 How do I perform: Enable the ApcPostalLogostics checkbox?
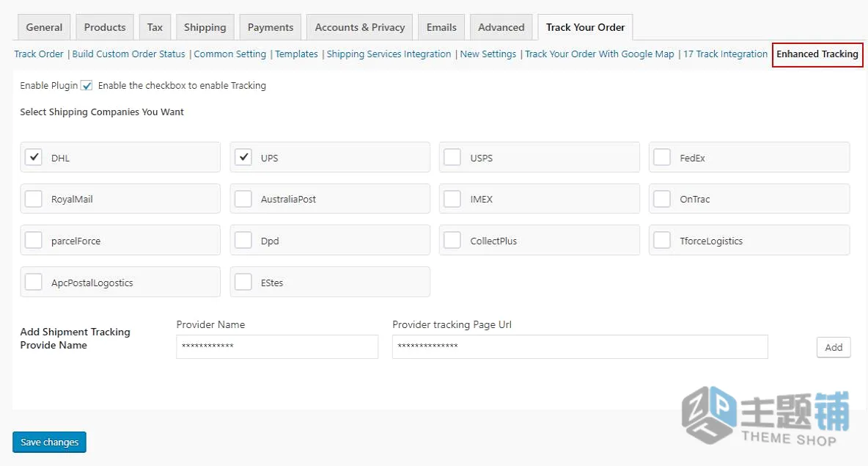point(34,282)
